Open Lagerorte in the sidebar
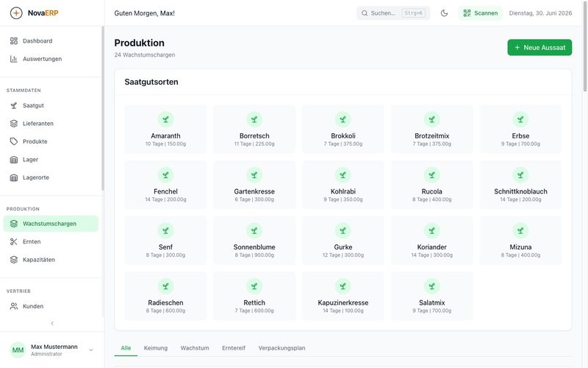The height and width of the screenshot is (368, 588). tap(51, 177)
